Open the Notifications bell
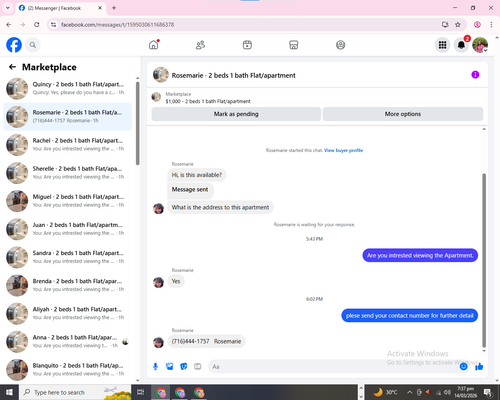 click(x=461, y=45)
